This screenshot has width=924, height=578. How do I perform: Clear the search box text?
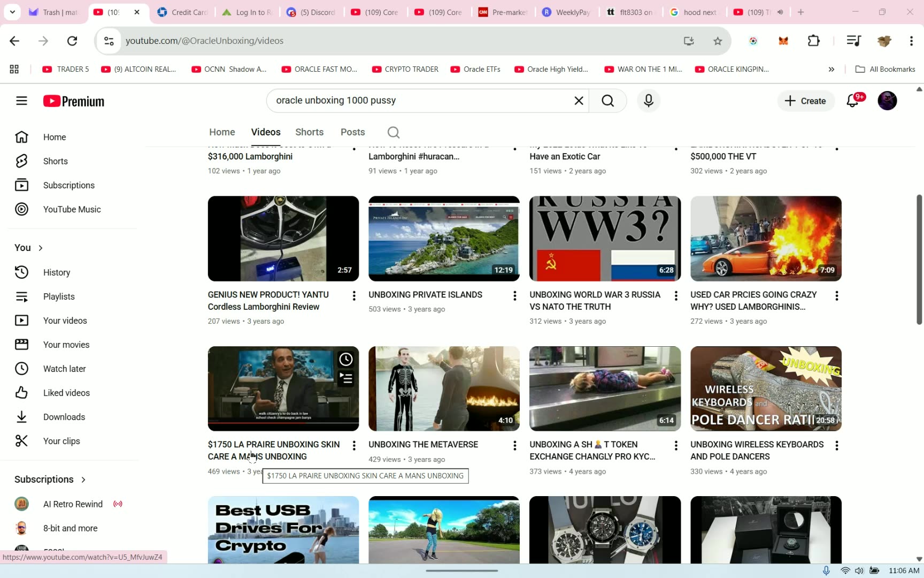tap(579, 101)
